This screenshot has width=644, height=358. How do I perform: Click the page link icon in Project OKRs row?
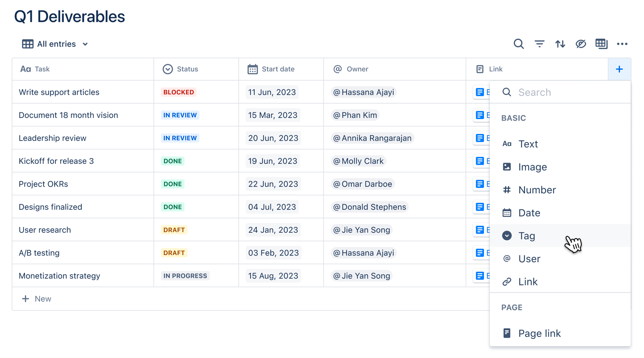click(x=480, y=184)
